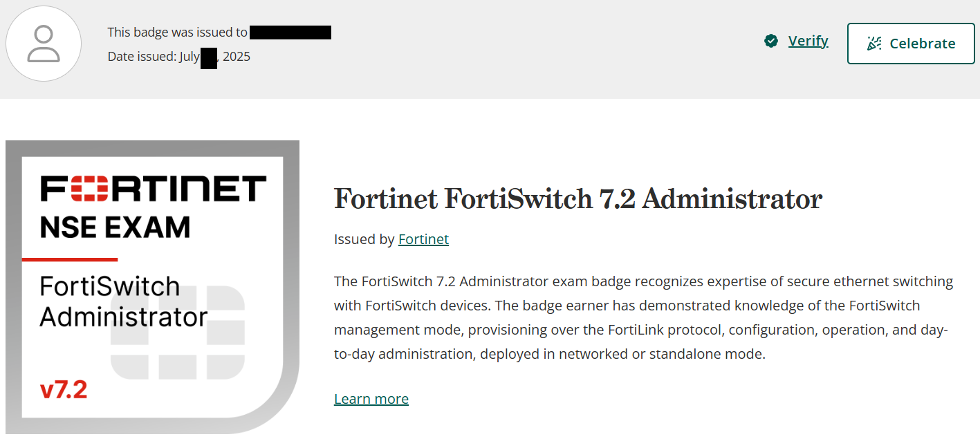Click the green verified checkmark icon
The image size is (980, 439).
click(771, 41)
